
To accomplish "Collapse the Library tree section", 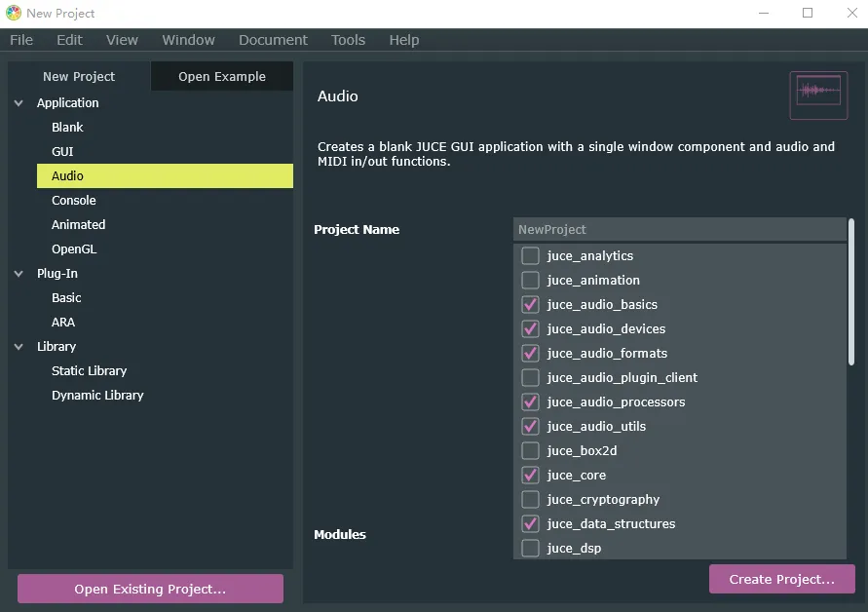I will tap(19, 347).
